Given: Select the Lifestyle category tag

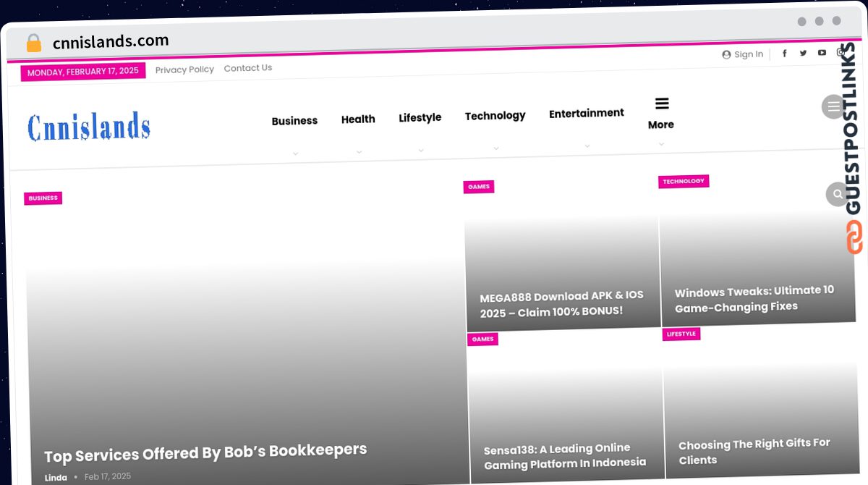Looking at the screenshot, I should (x=681, y=334).
